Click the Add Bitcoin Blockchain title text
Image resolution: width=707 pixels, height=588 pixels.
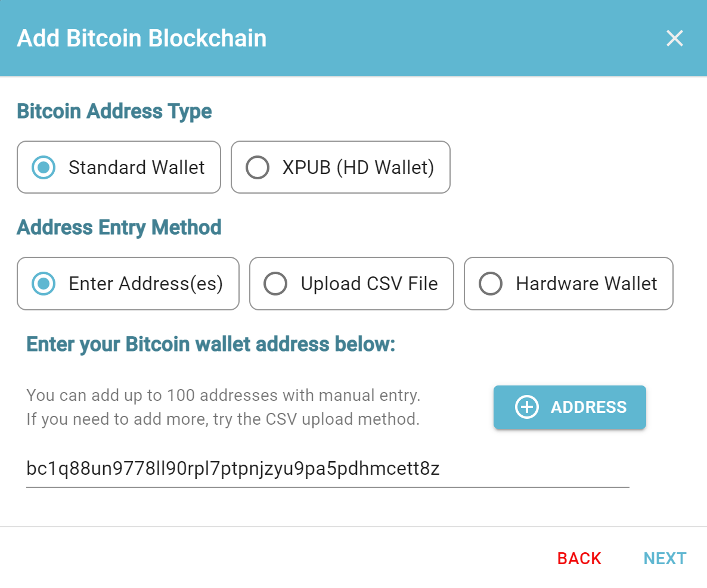click(x=142, y=39)
